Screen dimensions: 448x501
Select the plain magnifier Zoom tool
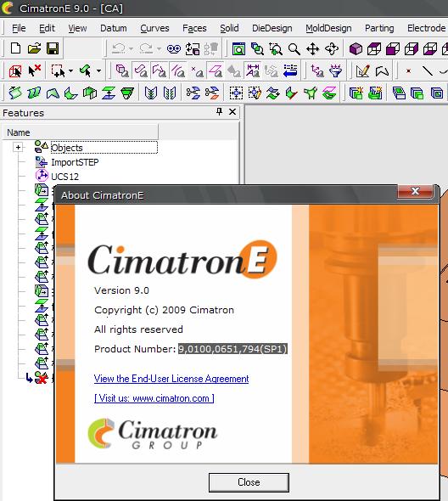(294, 49)
